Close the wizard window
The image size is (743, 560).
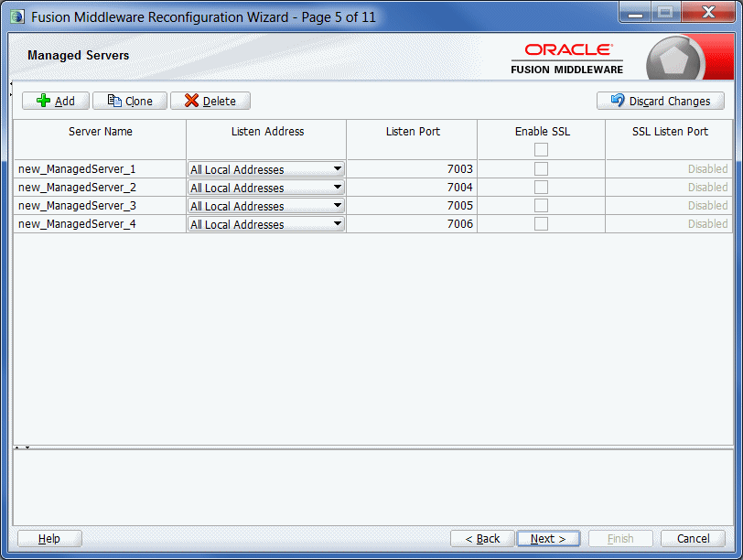pyautogui.click(x=708, y=13)
